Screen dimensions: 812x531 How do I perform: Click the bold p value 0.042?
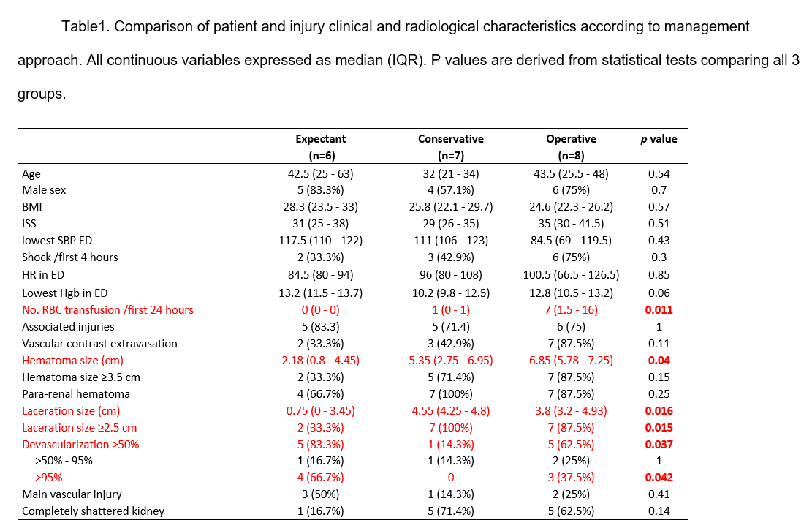(659, 478)
